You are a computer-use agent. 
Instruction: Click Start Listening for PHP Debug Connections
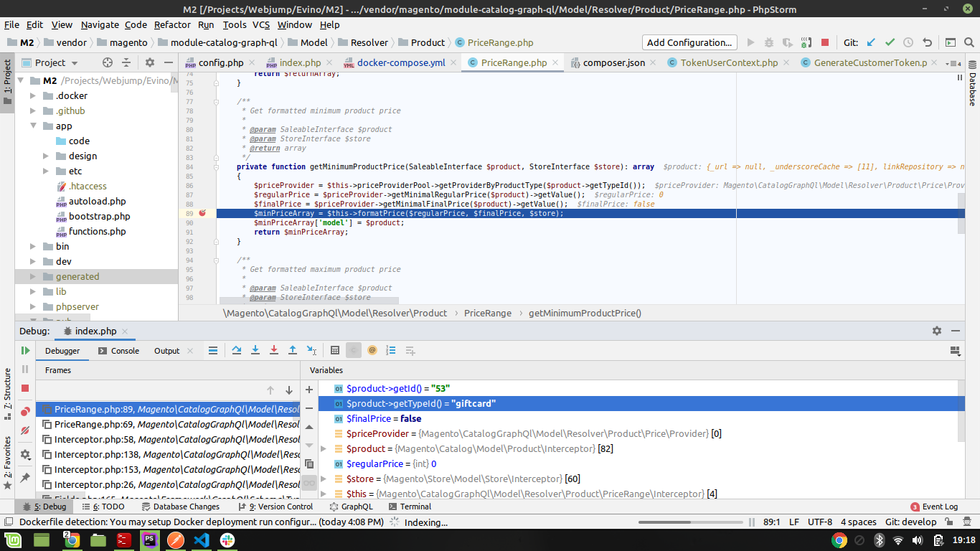point(806,42)
